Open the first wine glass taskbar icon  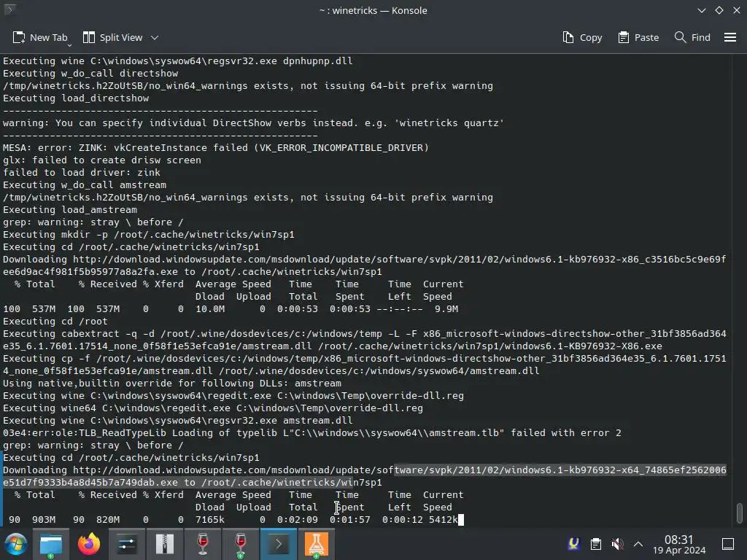click(x=203, y=544)
